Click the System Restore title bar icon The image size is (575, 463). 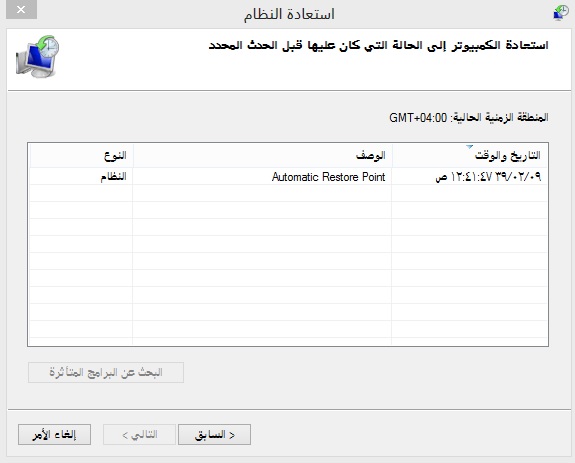pyautogui.click(x=560, y=13)
